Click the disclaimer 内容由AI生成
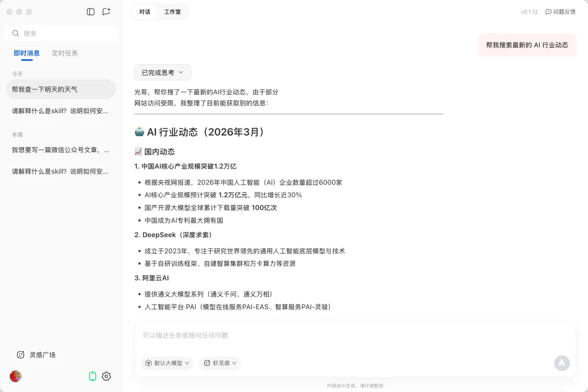Image resolution: width=588 pixels, height=392 pixels. pyautogui.click(x=355, y=385)
